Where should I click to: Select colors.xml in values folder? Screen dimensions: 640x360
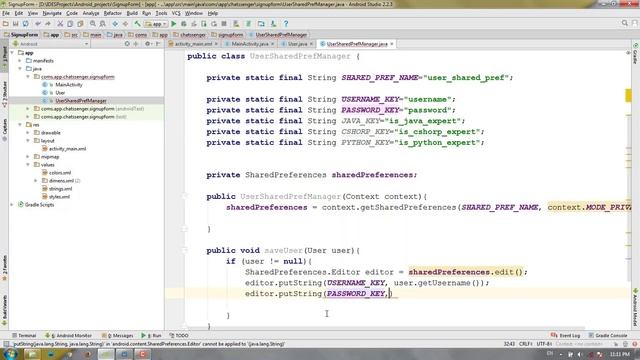click(x=60, y=173)
